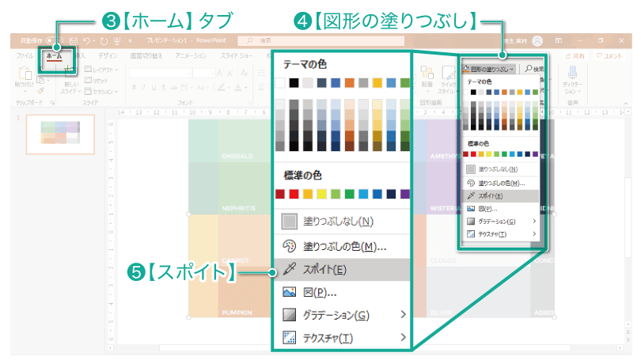Open Ribbon Display Options icon
Screen dimensions: 641x364
559,41
